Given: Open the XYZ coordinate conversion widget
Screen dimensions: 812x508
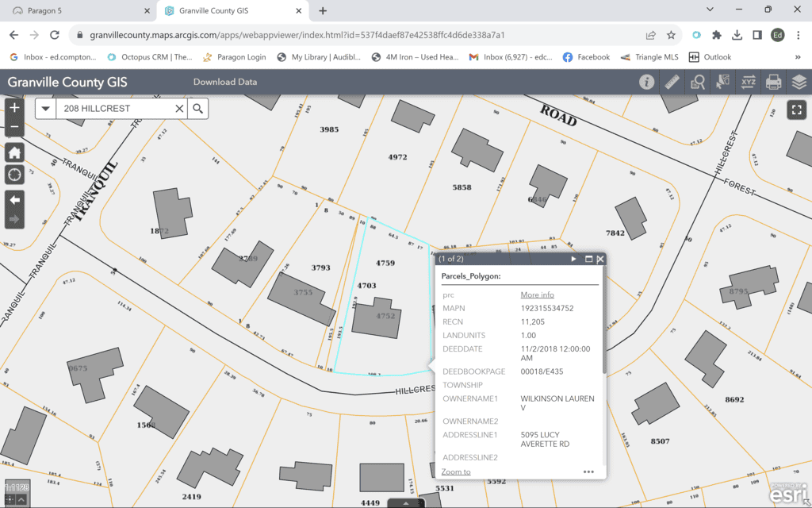Looking at the screenshot, I should point(749,82).
